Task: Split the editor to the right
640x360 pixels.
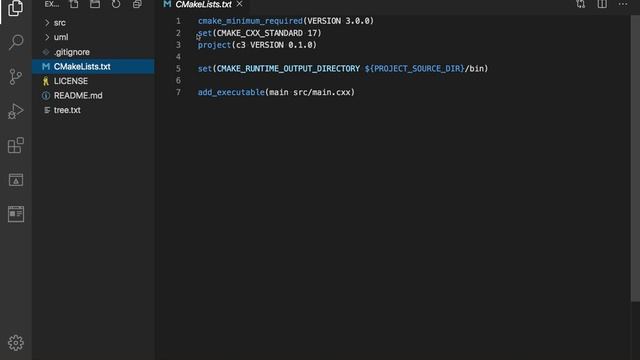Action: pyautogui.click(x=602, y=4)
